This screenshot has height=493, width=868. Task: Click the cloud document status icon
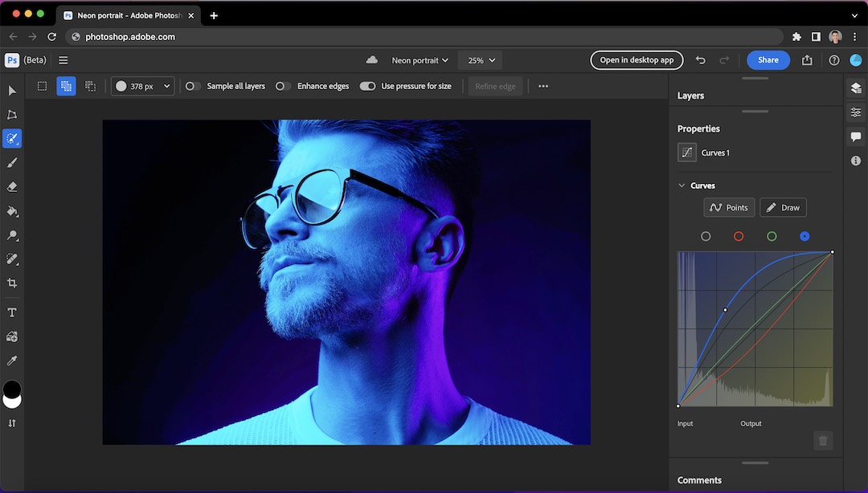point(372,59)
